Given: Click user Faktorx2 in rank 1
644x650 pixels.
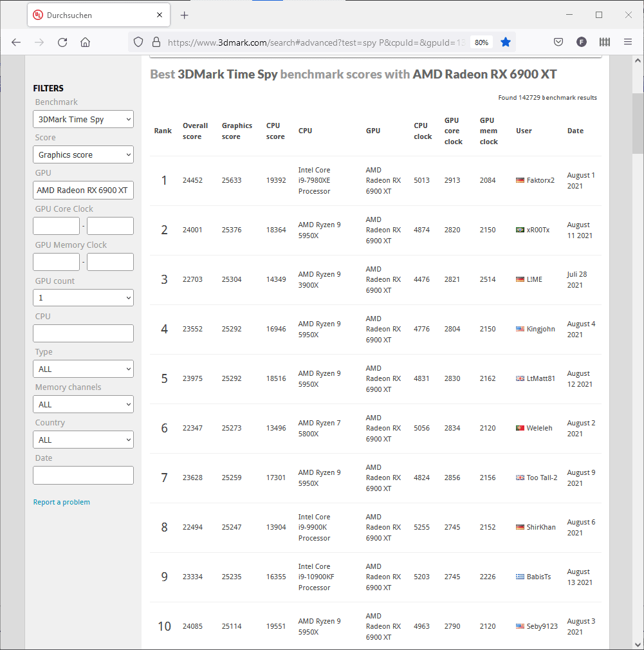Looking at the screenshot, I should pyautogui.click(x=540, y=180).
